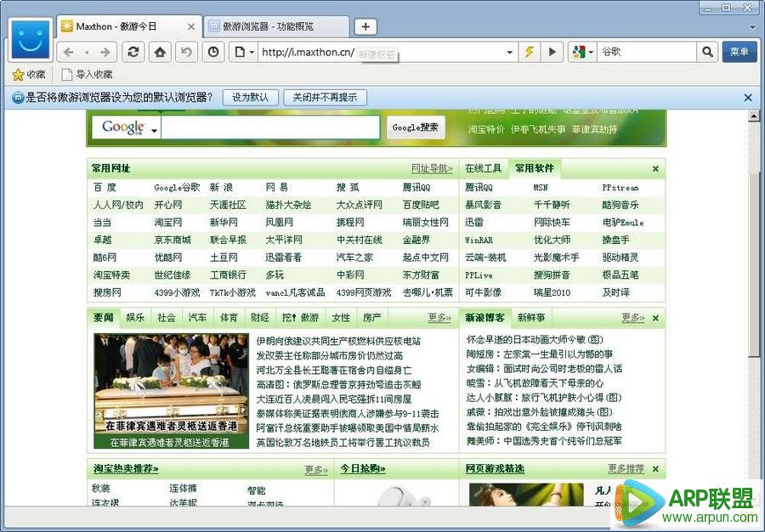Image resolution: width=765 pixels, height=532 pixels.
Task: Open the 百度 site link
Action: pos(105,187)
